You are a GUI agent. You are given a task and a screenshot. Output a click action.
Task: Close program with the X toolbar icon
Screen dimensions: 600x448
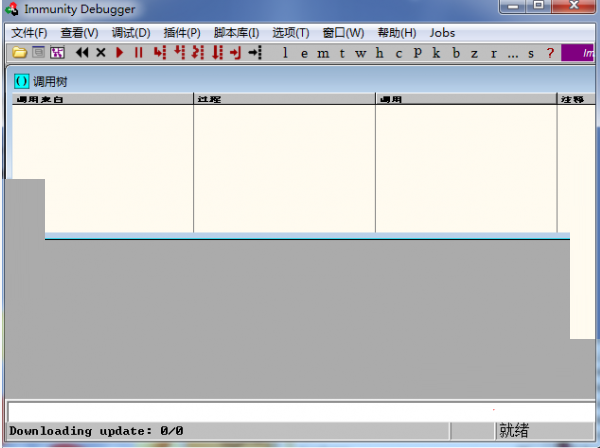[101, 52]
